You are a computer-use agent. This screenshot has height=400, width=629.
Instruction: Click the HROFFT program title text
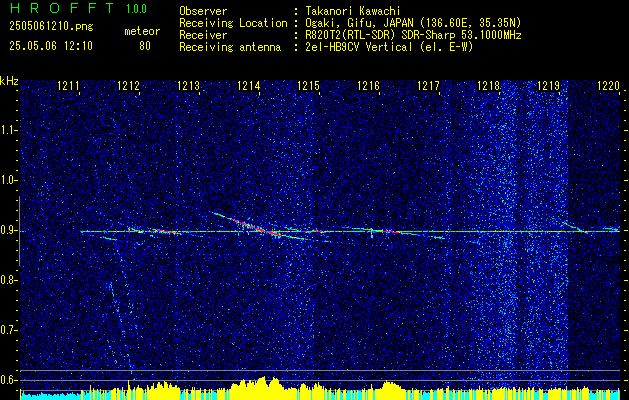[x=62, y=8]
